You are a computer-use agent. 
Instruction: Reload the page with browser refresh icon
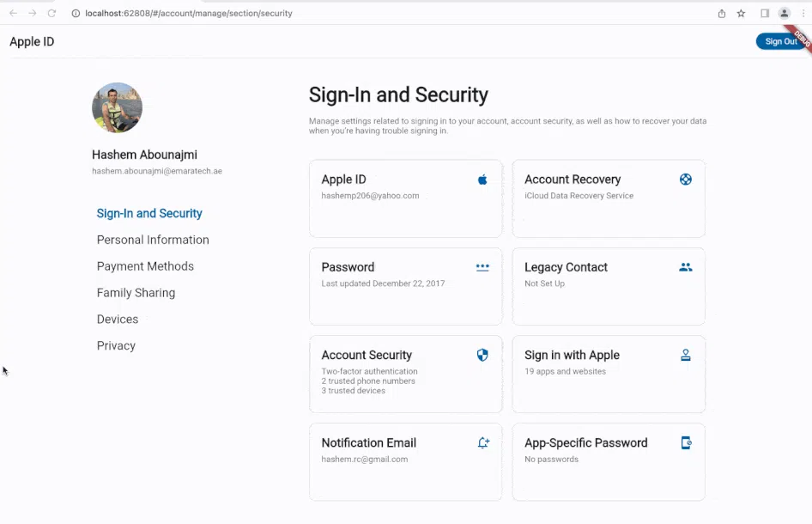tap(52, 14)
